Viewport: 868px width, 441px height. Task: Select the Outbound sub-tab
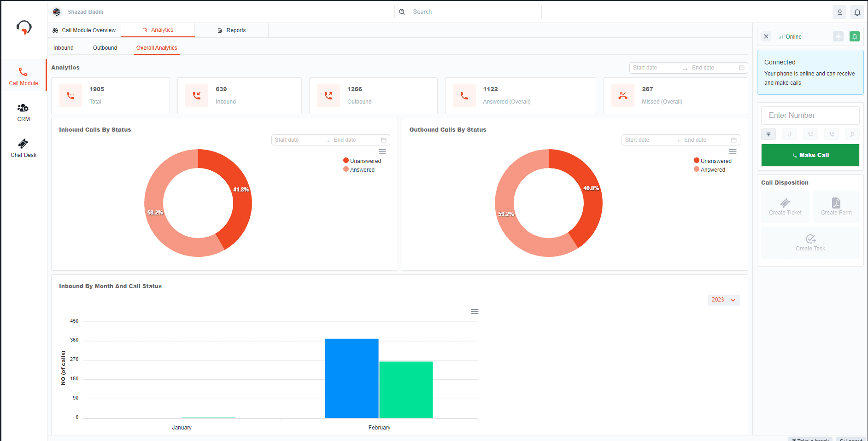tap(105, 48)
